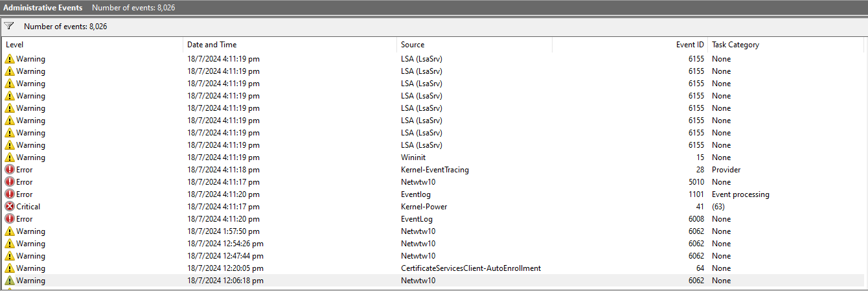Click event ID '41' cell
Screen dimensions: 868x291
point(700,207)
